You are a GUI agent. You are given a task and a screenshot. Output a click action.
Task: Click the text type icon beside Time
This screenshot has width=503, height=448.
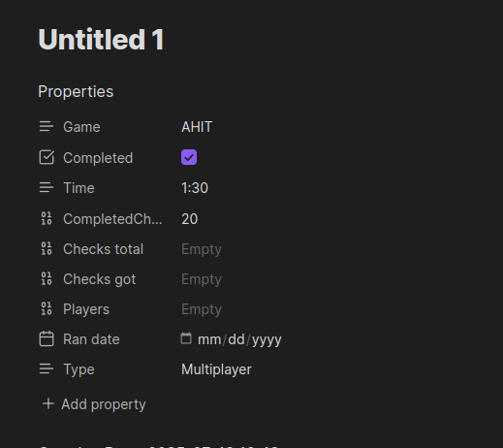click(x=47, y=188)
